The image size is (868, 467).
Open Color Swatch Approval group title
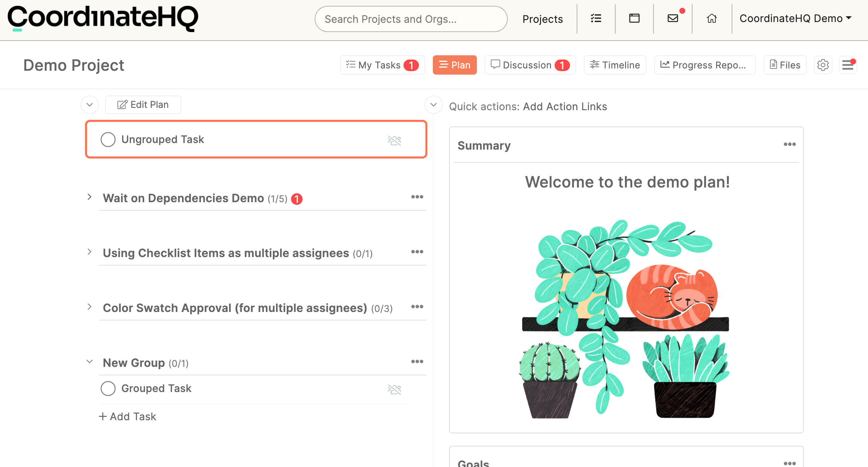(235, 308)
